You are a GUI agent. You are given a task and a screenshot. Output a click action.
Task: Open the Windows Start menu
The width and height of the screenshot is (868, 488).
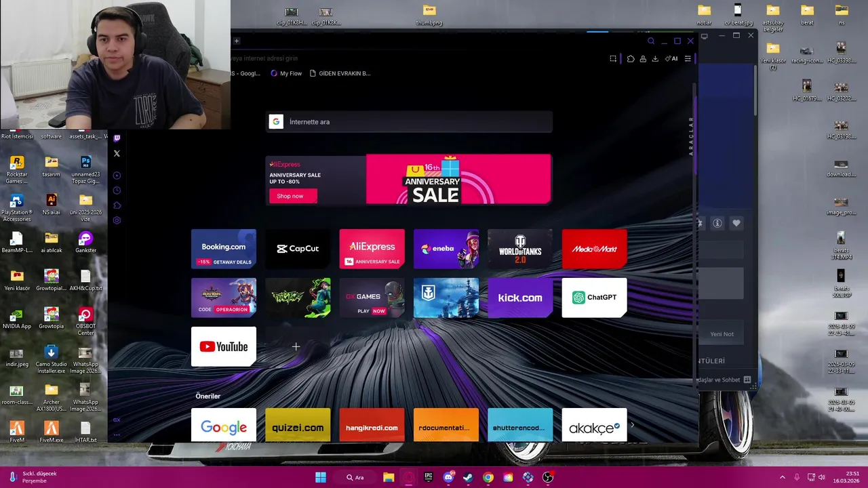[321, 477]
